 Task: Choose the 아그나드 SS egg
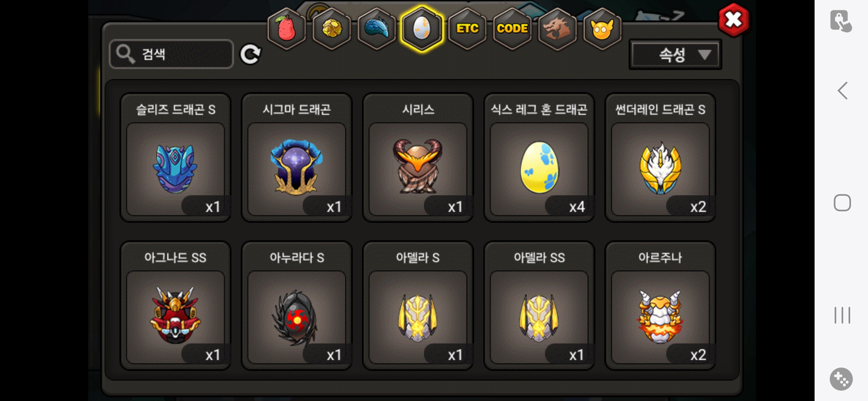pyautogui.click(x=175, y=306)
